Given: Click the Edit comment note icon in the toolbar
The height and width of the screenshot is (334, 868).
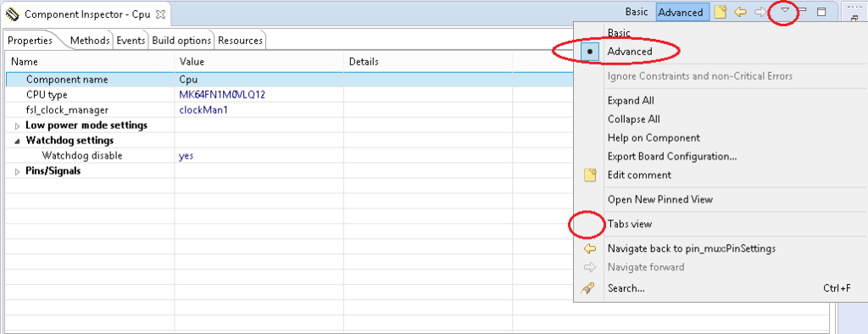Looking at the screenshot, I should coord(720,12).
